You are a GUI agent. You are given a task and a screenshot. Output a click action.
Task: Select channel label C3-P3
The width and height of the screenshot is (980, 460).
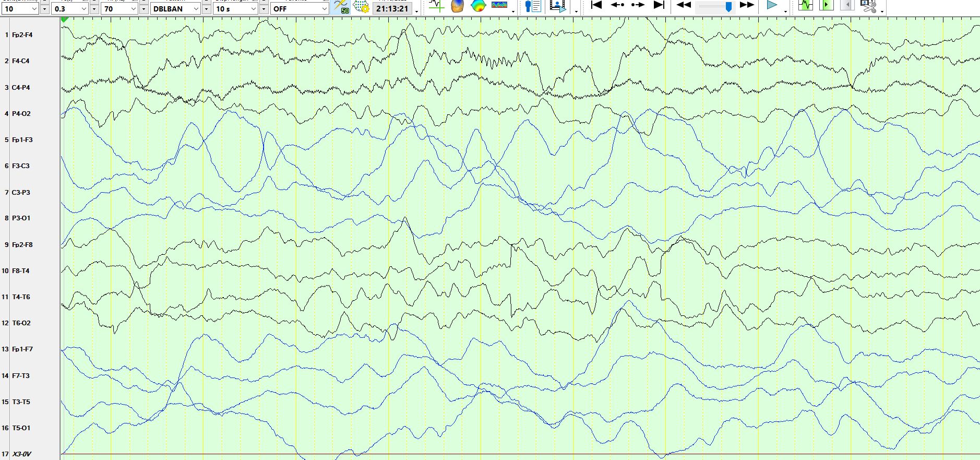21,193
